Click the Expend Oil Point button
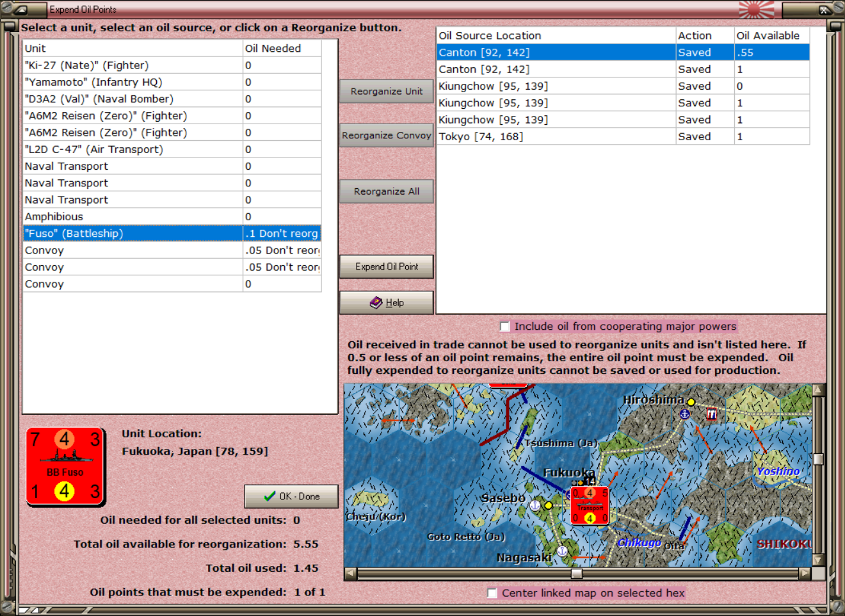Image resolution: width=845 pixels, height=616 pixels. tap(387, 266)
